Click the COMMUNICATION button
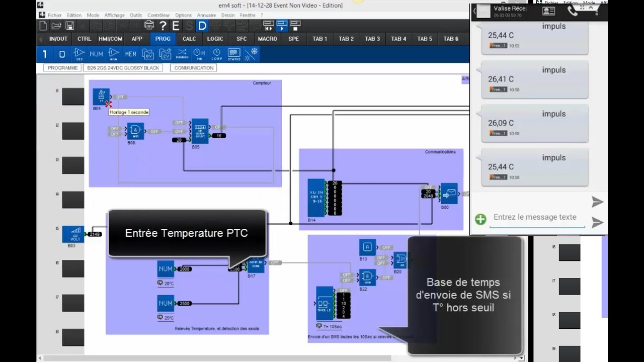Screen dimensions: 644x362 coord(194,68)
